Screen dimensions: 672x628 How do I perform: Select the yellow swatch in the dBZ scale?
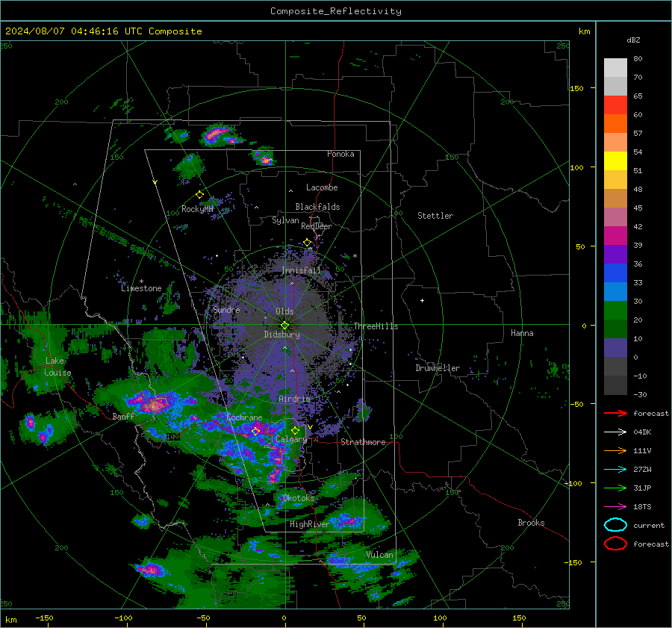click(615, 161)
